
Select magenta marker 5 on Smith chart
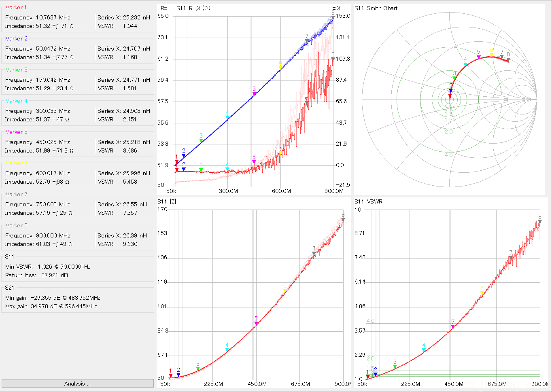pos(479,57)
